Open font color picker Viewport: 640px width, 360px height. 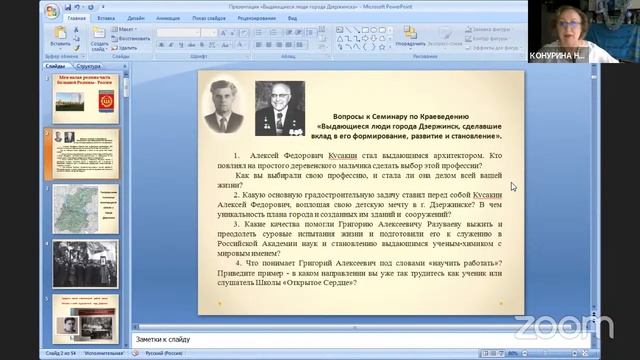[241, 45]
